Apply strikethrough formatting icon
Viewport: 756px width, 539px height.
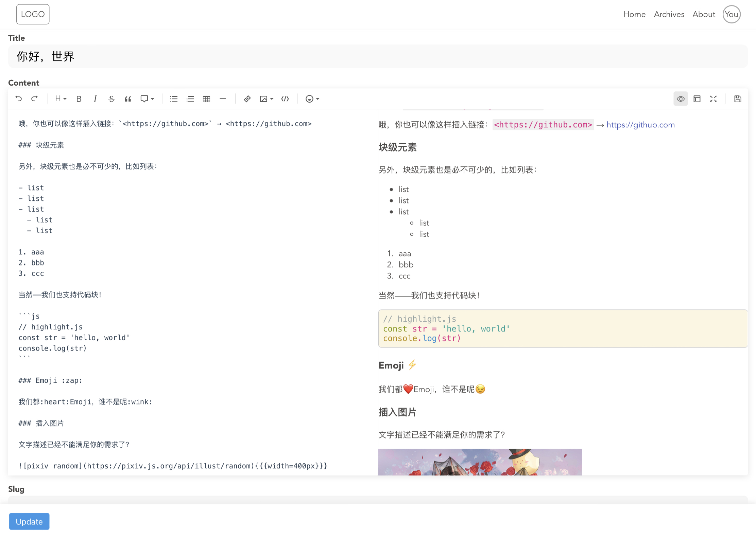111,99
